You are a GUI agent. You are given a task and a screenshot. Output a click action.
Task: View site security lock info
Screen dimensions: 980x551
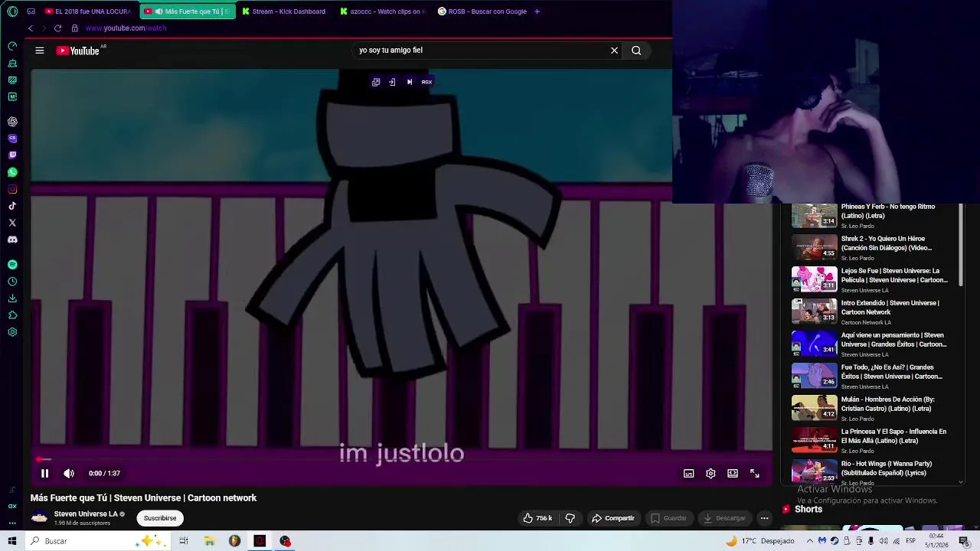pyautogui.click(x=74, y=28)
